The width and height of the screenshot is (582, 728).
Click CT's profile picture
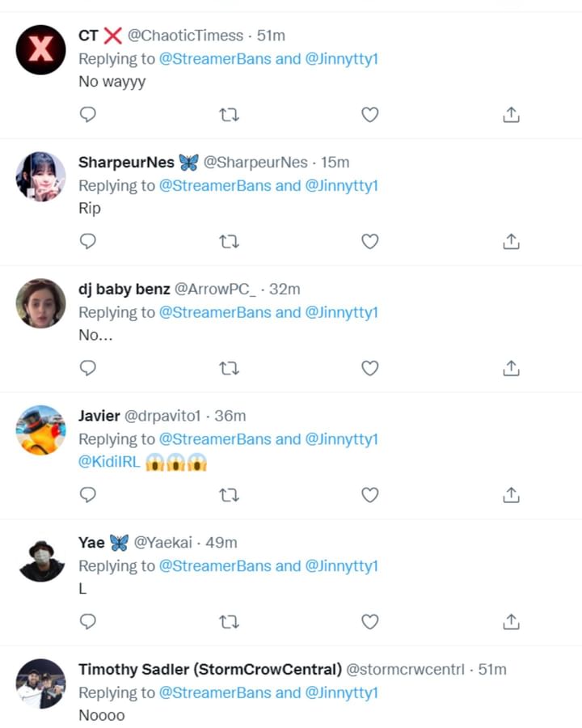coord(40,50)
